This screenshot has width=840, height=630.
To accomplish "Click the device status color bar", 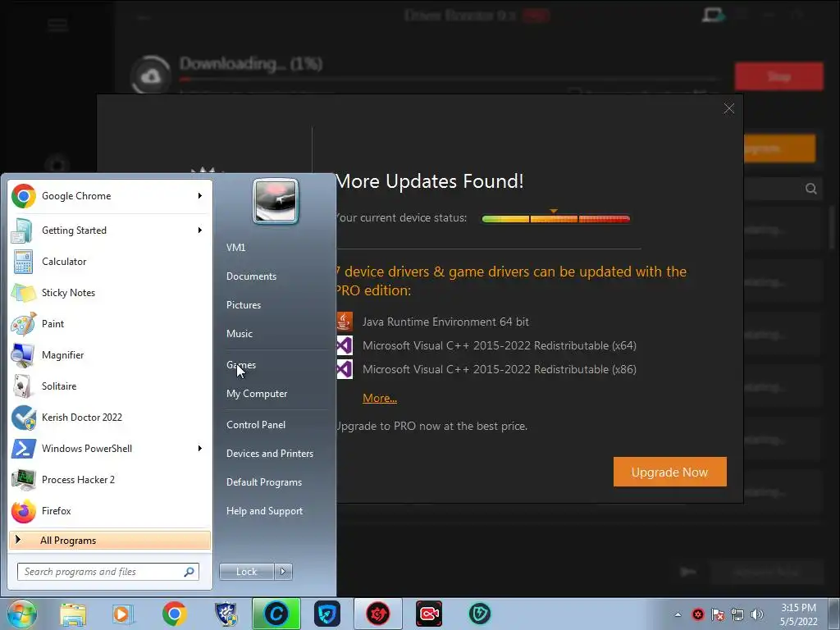I will click(555, 218).
